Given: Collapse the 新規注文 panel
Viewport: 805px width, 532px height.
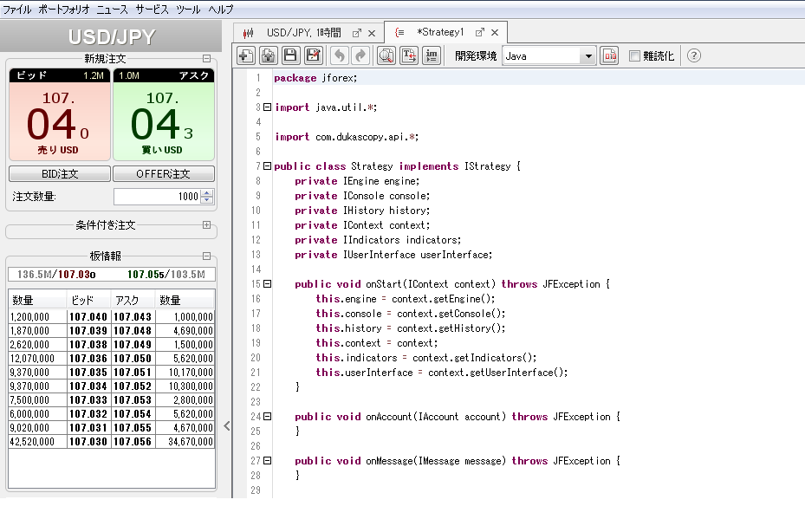Looking at the screenshot, I should pos(206,59).
